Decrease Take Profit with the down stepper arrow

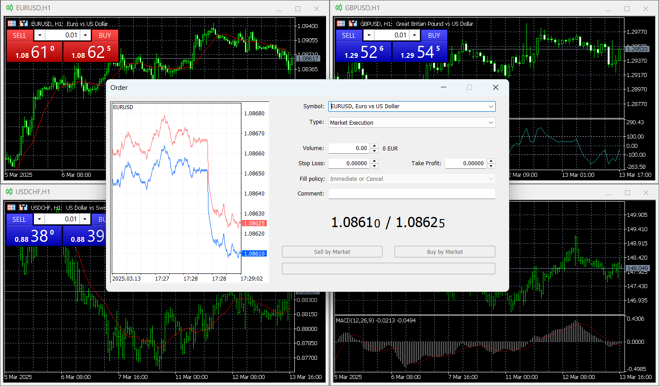click(491, 166)
